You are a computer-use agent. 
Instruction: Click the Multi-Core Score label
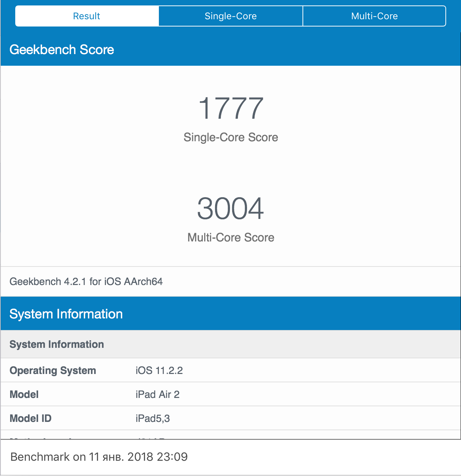click(x=231, y=237)
